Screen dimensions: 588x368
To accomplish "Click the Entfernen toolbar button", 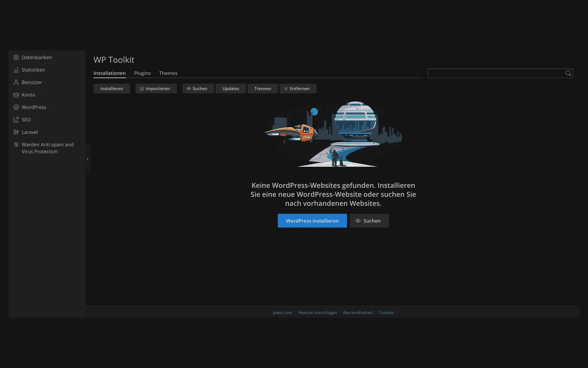I will click(298, 89).
